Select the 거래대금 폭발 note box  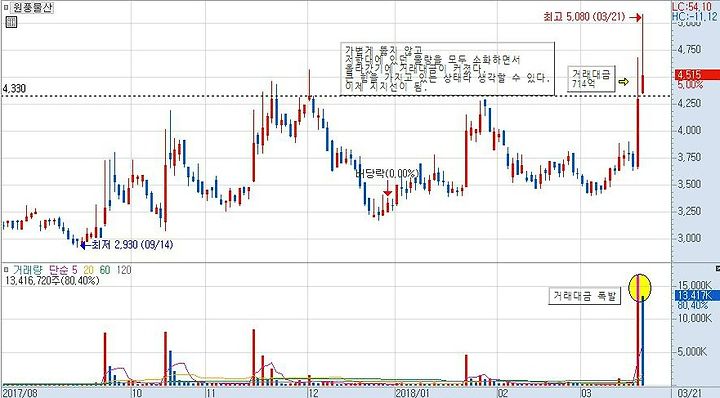tap(585, 296)
